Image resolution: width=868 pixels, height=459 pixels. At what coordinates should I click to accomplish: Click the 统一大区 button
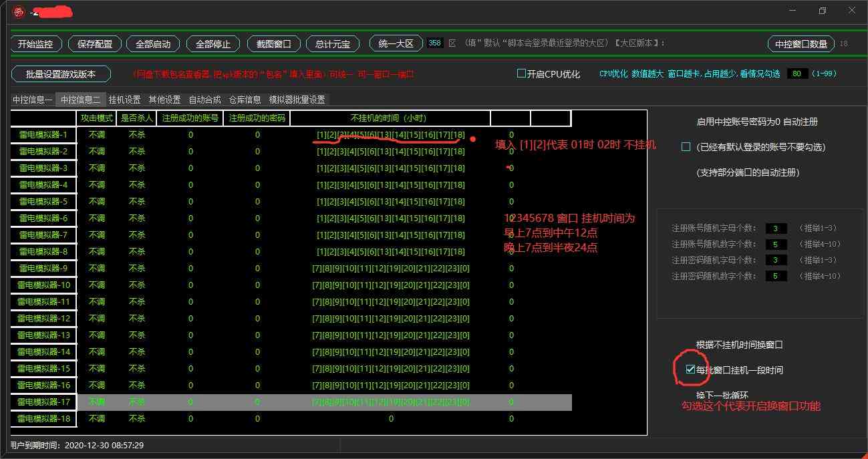tap(396, 43)
